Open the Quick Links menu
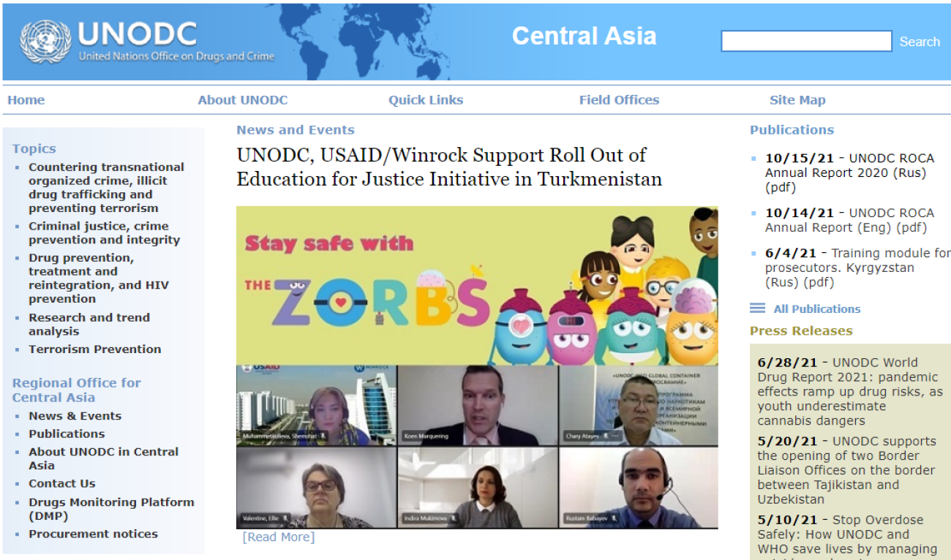Screen dimensions: 951x560 (426, 100)
